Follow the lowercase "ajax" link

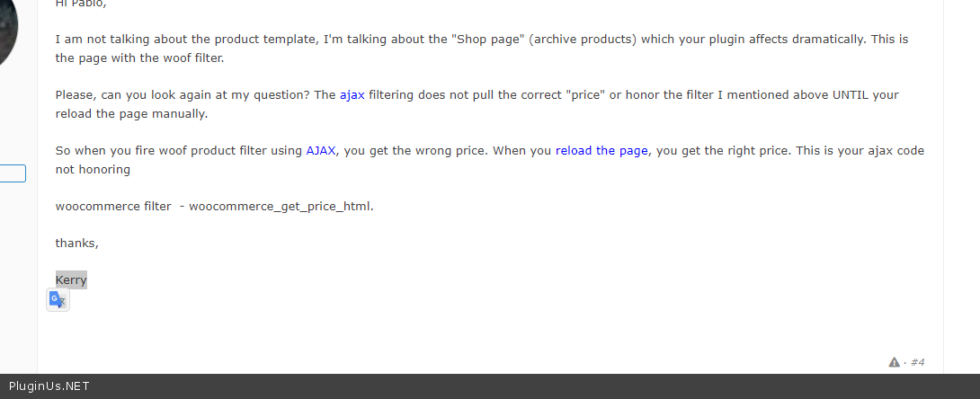coord(352,95)
